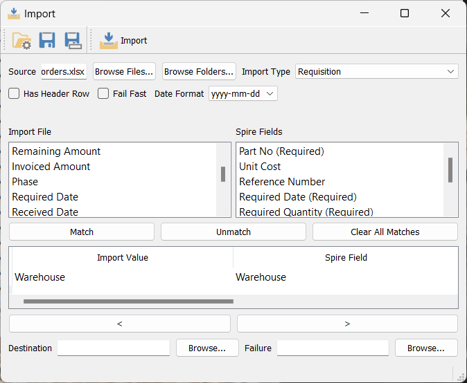The width and height of the screenshot is (467, 383).
Task: Open the import settings folder icon
Action: click(22, 41)
